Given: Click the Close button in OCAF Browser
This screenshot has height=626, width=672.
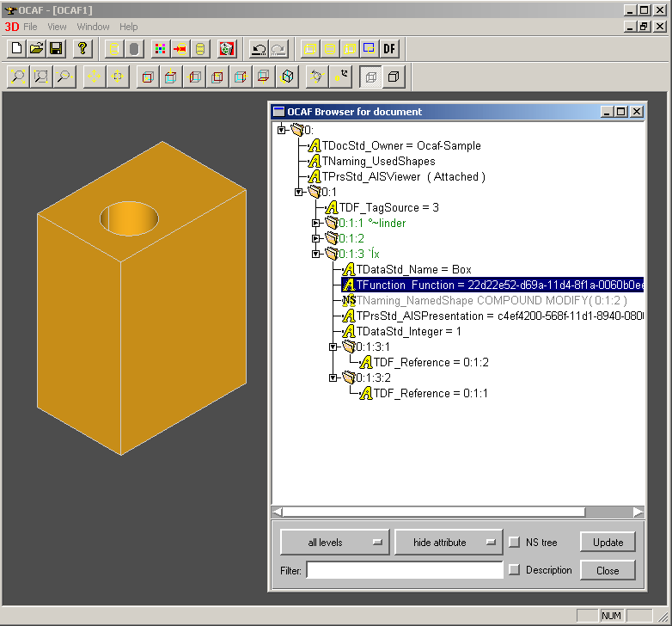Looking at the screenshot, I should point(608,570).
